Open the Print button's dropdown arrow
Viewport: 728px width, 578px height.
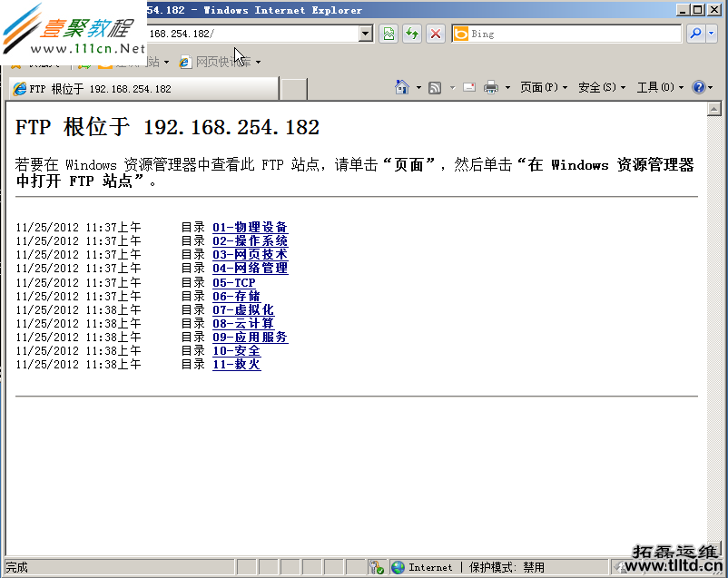coord(507,87)
